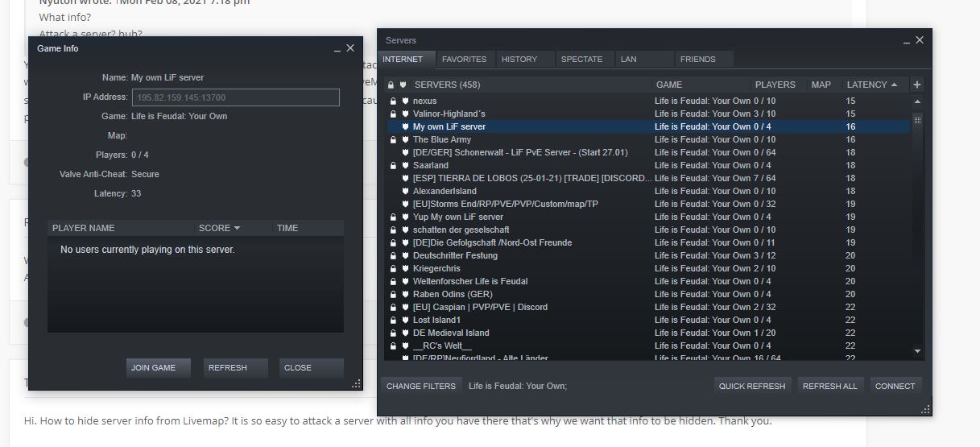Click the shield icon beside AlexanderIsland
The height and width of the screenshot is (447, 980).
pyautogui.click(x=405, y=192)
